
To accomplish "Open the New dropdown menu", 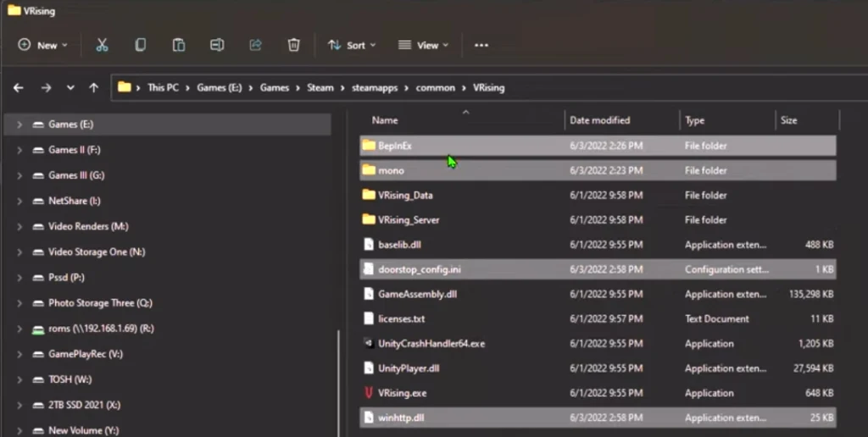I will click(x=42, y=46).
